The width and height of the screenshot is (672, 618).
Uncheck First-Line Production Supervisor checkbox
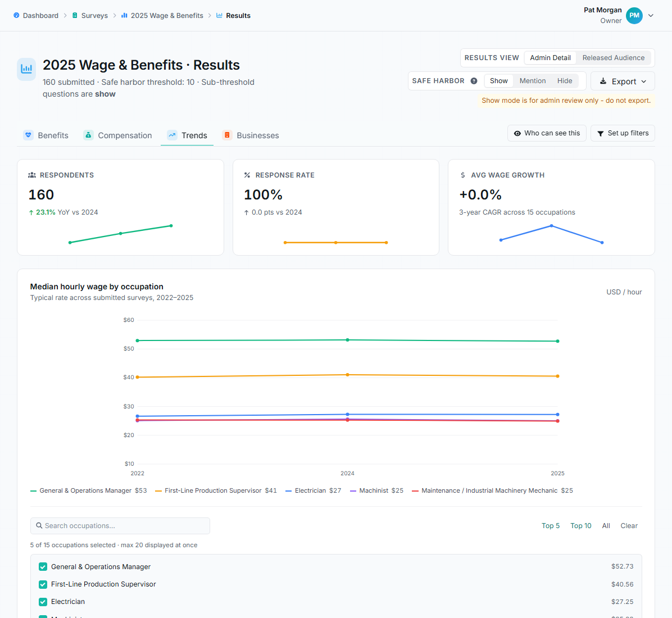click(43, 584)
